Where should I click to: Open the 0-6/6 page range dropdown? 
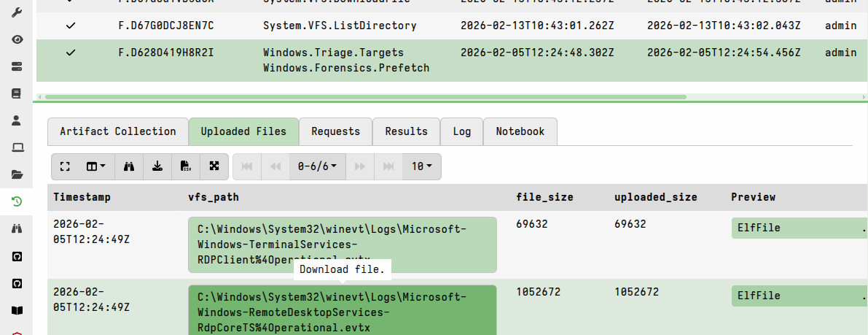[317, 166]
